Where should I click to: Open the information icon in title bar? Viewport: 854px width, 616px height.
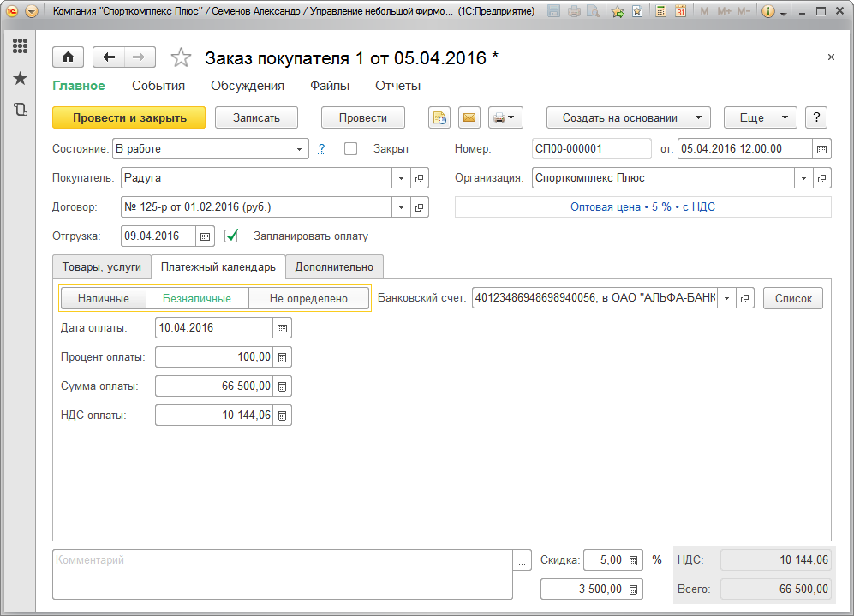coord(768,11)
